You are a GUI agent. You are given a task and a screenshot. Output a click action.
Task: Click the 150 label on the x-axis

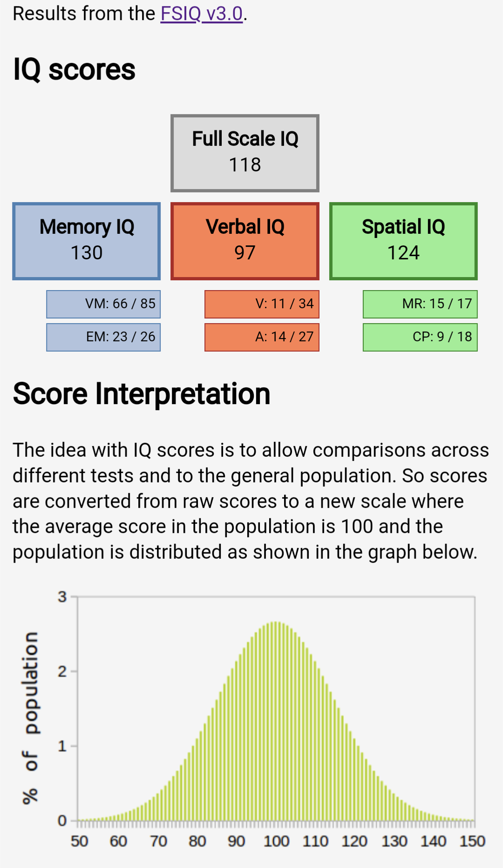(x=472, y=841)
